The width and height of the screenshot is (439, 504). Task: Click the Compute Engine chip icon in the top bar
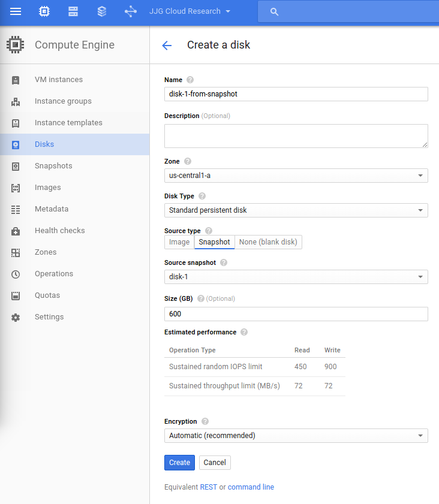coord(44,11)
